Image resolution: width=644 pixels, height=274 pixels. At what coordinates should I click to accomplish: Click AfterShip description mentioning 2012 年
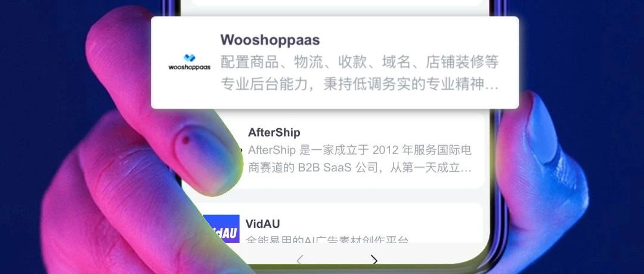point(360,150)
